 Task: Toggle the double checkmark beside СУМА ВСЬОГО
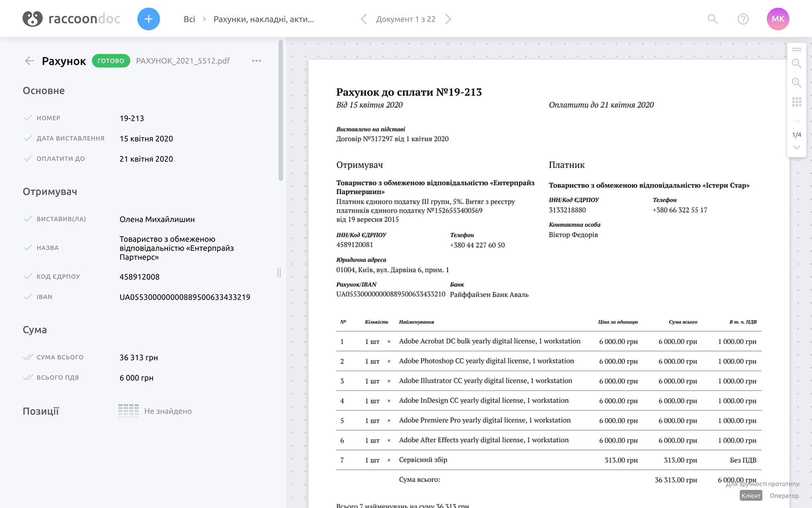[28, 357]
